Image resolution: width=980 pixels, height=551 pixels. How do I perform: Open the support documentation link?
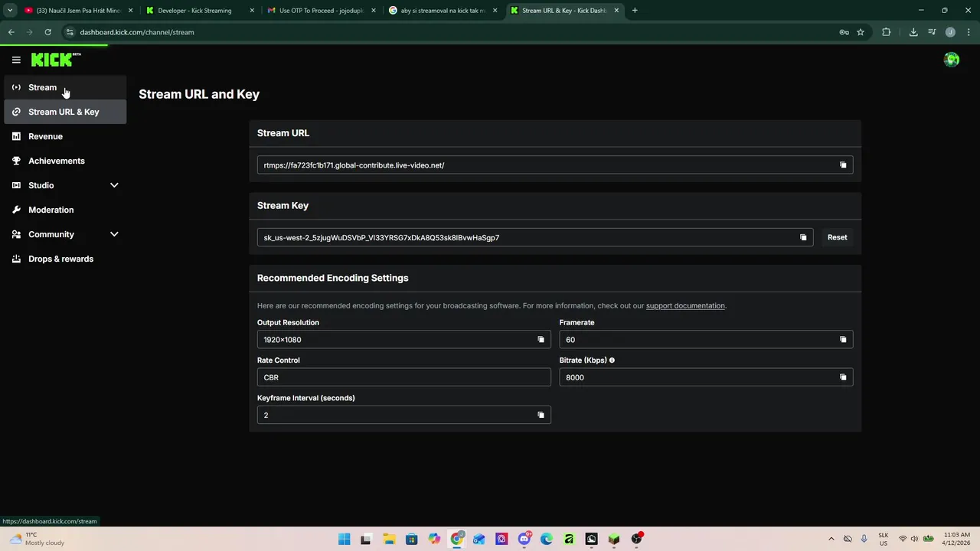click(685, 305)
